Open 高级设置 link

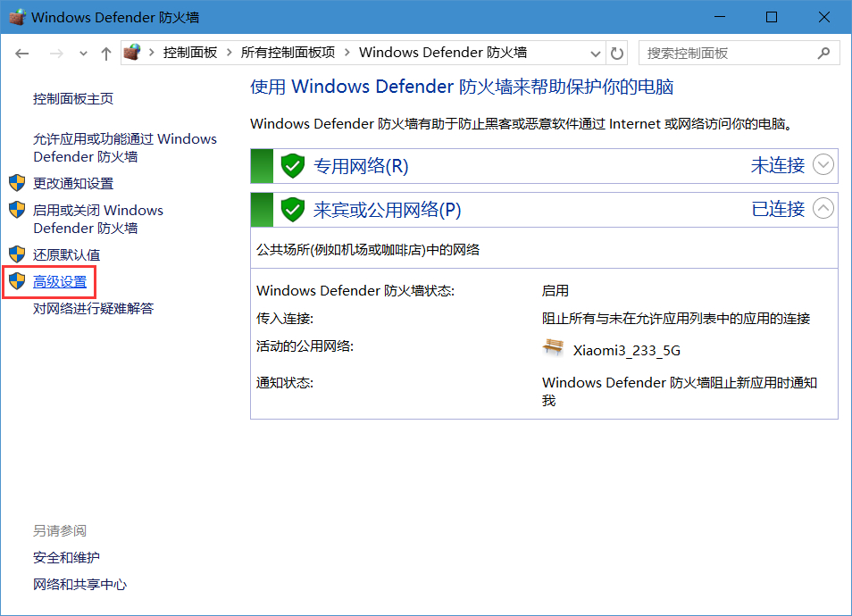[60, 282]
